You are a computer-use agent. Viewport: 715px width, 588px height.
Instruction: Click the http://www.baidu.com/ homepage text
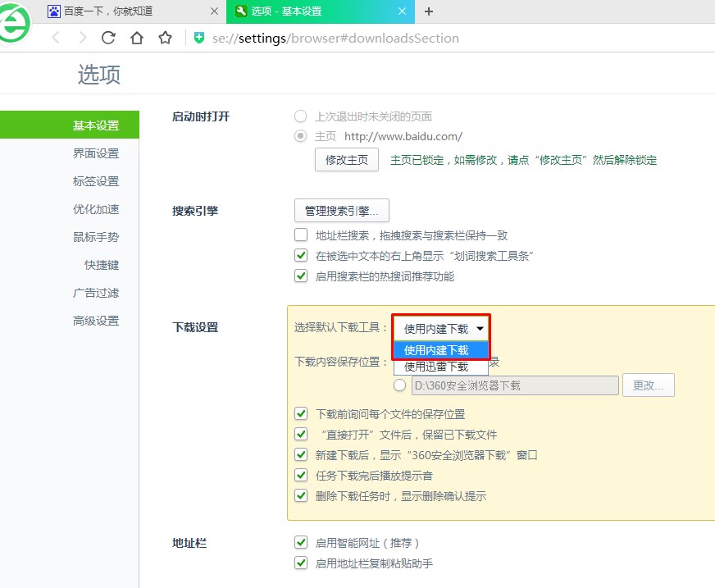pyautogui.click(x=403, y=136)
